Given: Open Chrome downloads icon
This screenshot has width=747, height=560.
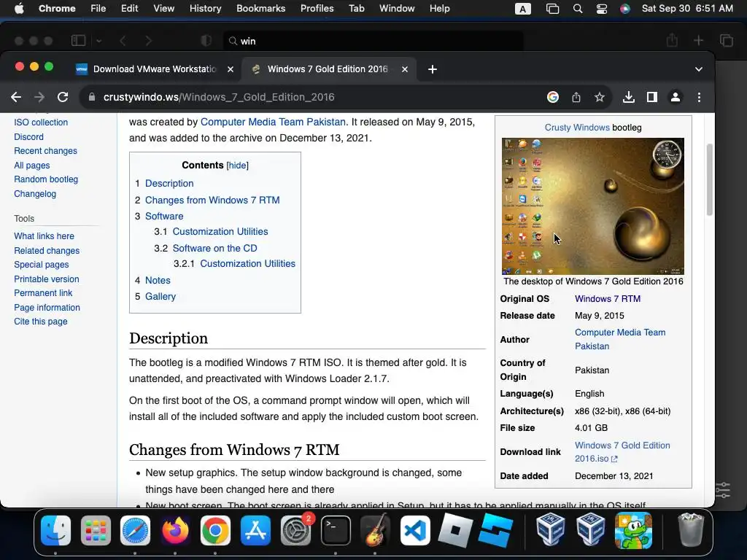Looking at the screenshot, I should point(628,97).
